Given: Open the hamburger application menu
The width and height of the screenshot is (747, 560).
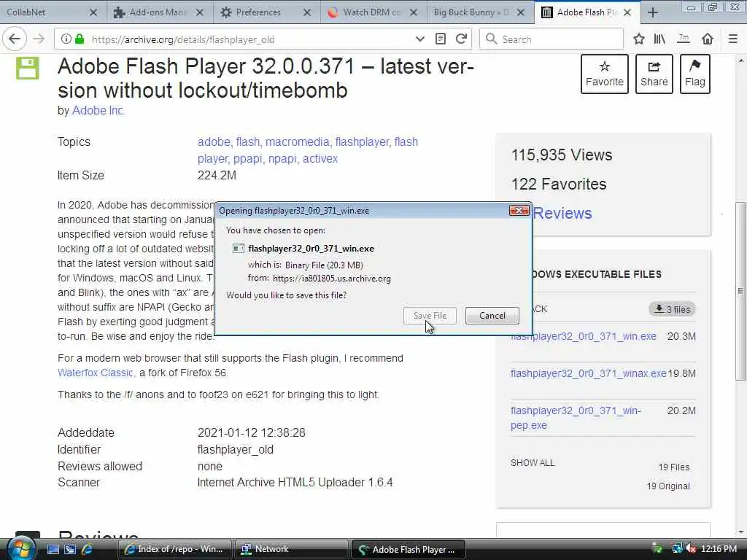Looking at the screenshot, I should [733, 39].
